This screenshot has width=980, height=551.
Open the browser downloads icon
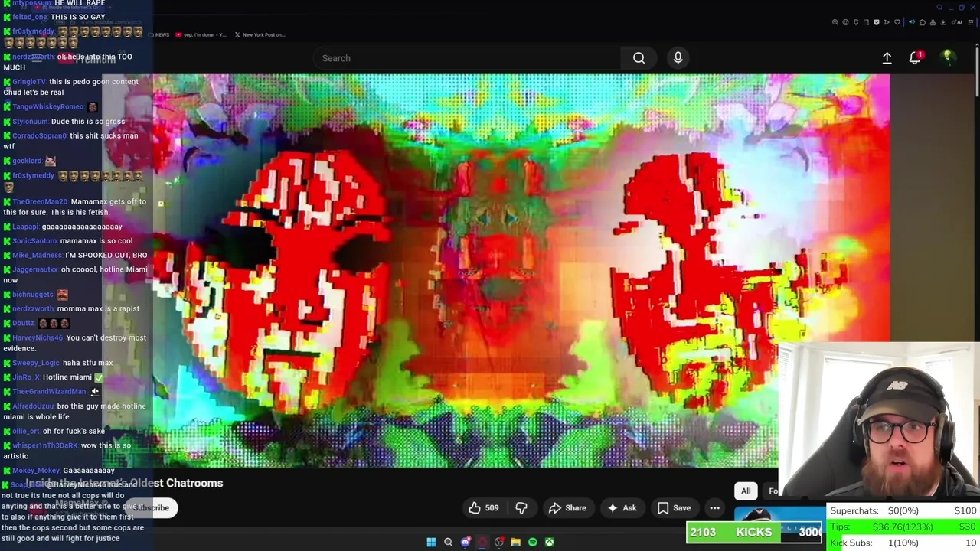(x=943, y=22)
